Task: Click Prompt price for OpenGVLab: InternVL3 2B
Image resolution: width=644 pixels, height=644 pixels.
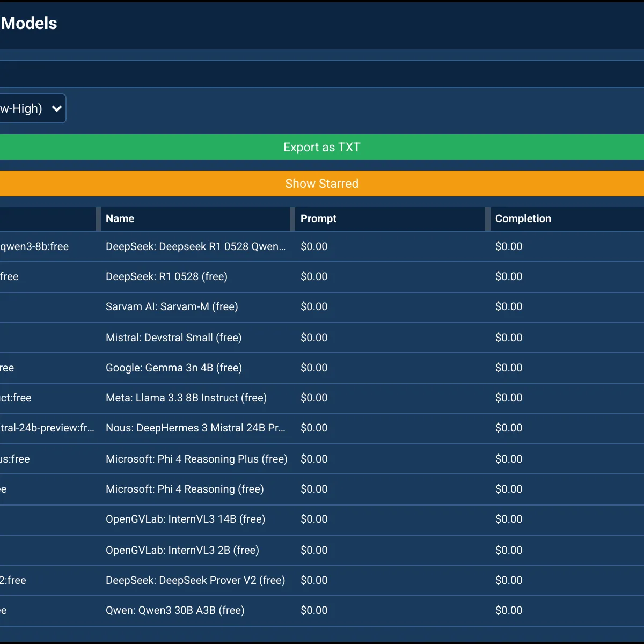Action: [x=314, y=550]
